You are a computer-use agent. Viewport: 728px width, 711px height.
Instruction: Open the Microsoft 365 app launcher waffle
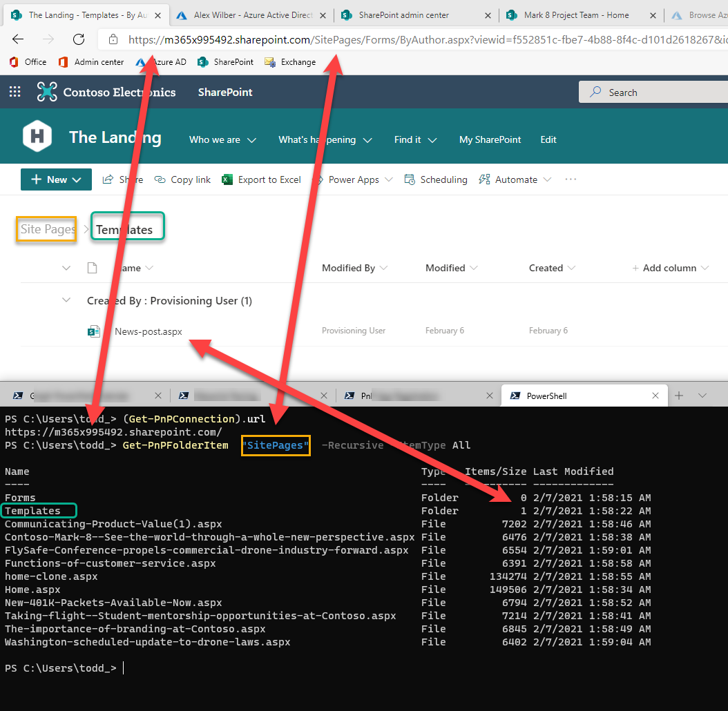(x=15, y=91)
